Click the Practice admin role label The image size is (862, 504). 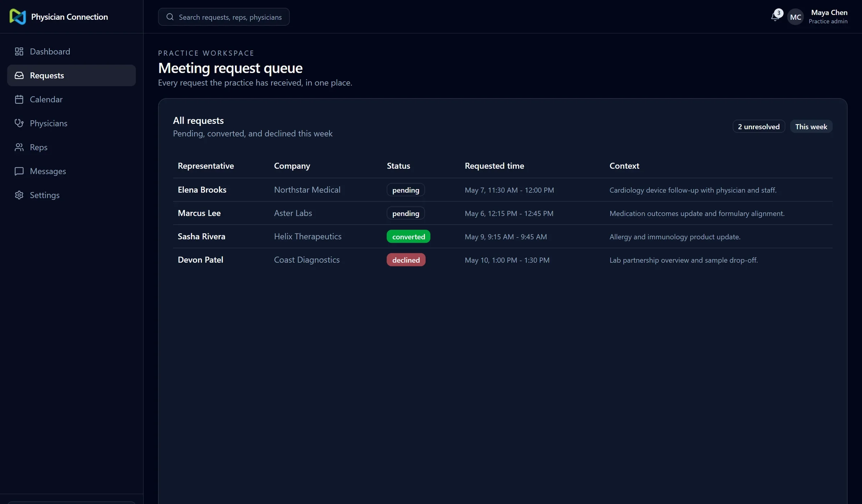click(x=828, y=22)
